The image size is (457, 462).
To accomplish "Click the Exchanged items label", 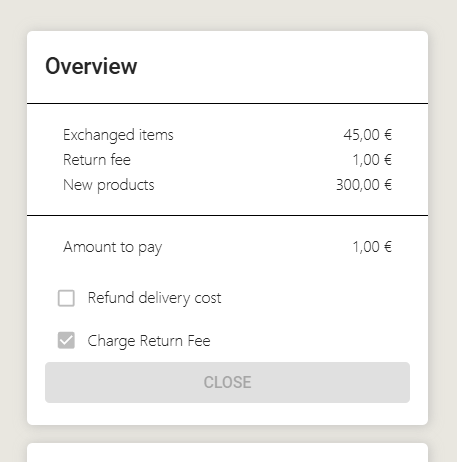I will 118,135.
